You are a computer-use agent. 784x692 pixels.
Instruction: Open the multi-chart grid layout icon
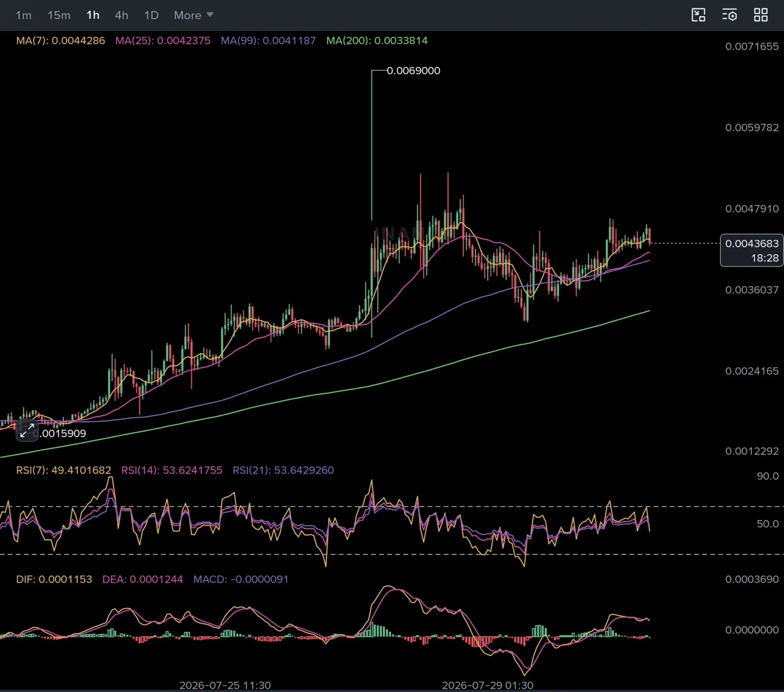(761, 15)
